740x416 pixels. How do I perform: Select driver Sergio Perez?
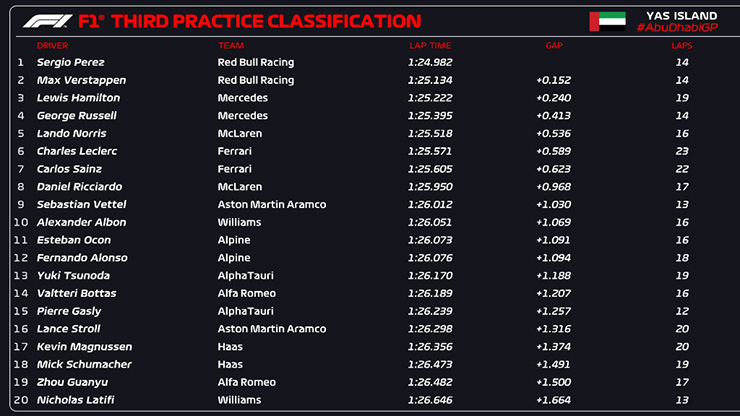point(69,62)
